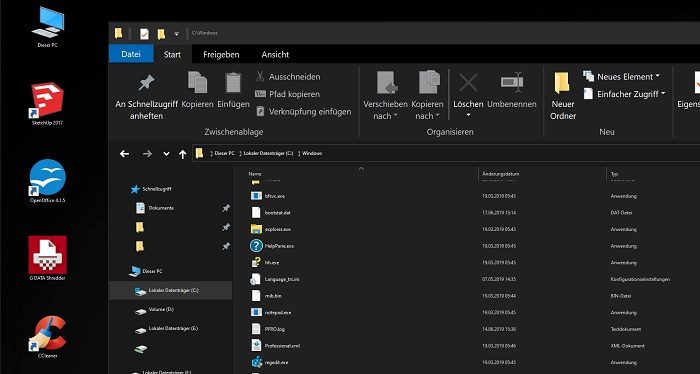Click Windows in the address breadcrumb
Viewport: 700px width, 374px height.
pyautogui.click(x=312, y=154)
